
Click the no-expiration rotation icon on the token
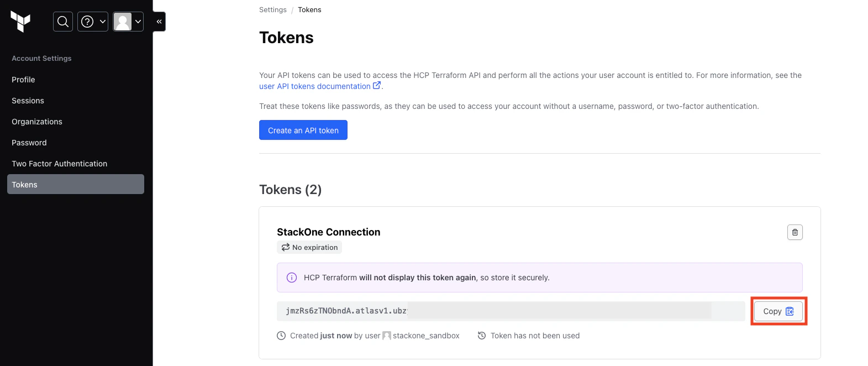click(x=285, y=247)
